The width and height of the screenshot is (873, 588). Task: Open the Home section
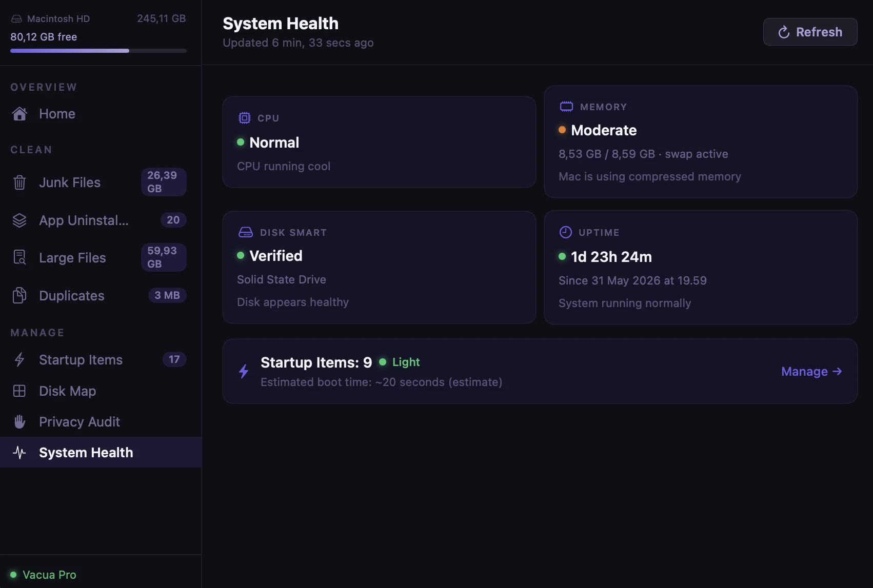101,114
